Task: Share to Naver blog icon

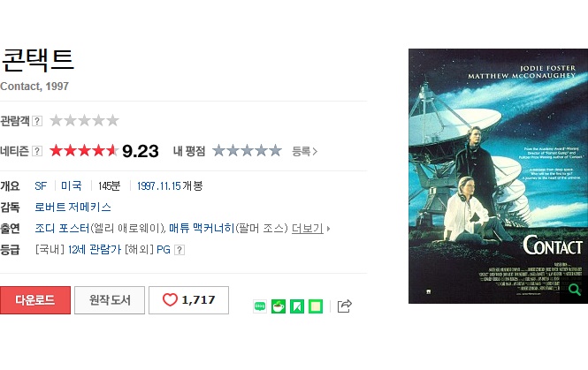Action: tap(260, 306)
